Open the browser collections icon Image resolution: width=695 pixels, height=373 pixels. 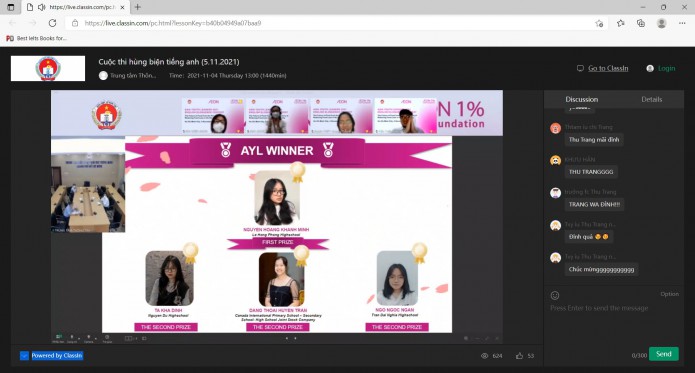641,23
